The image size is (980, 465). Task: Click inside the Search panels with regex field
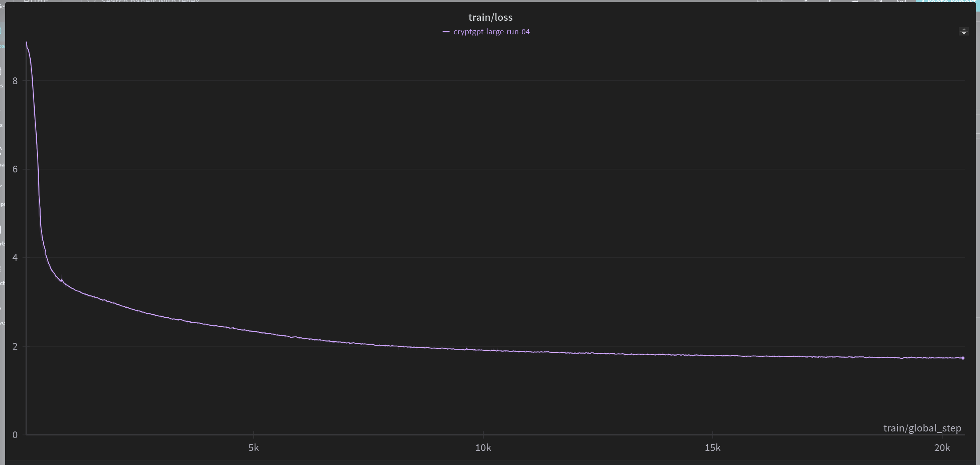point(148,2)
